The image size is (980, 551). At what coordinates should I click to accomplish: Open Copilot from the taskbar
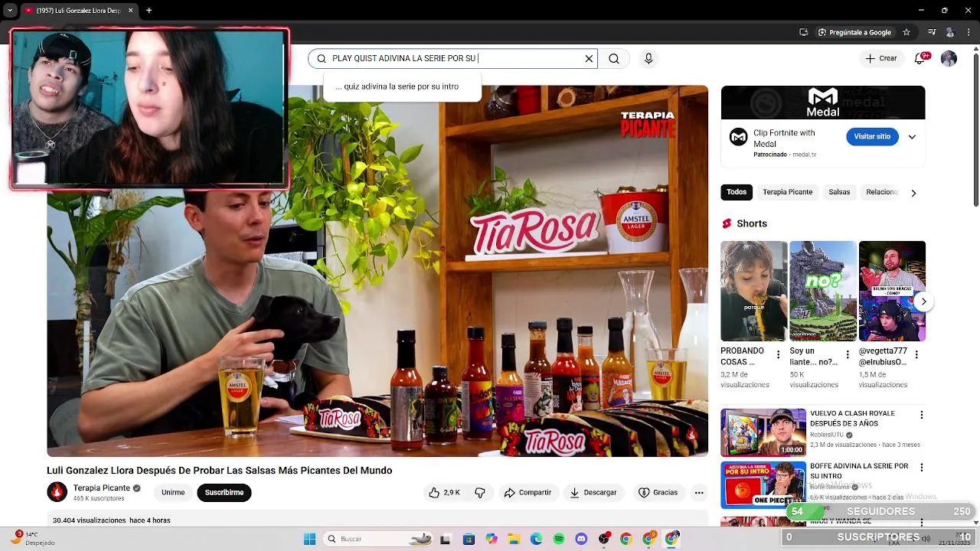[x=492, y=539]
